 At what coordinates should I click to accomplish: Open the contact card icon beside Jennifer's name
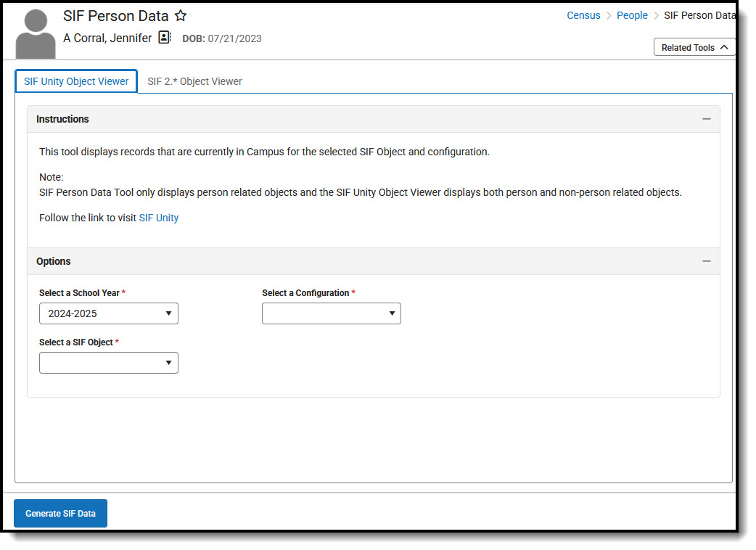(165, 38)
